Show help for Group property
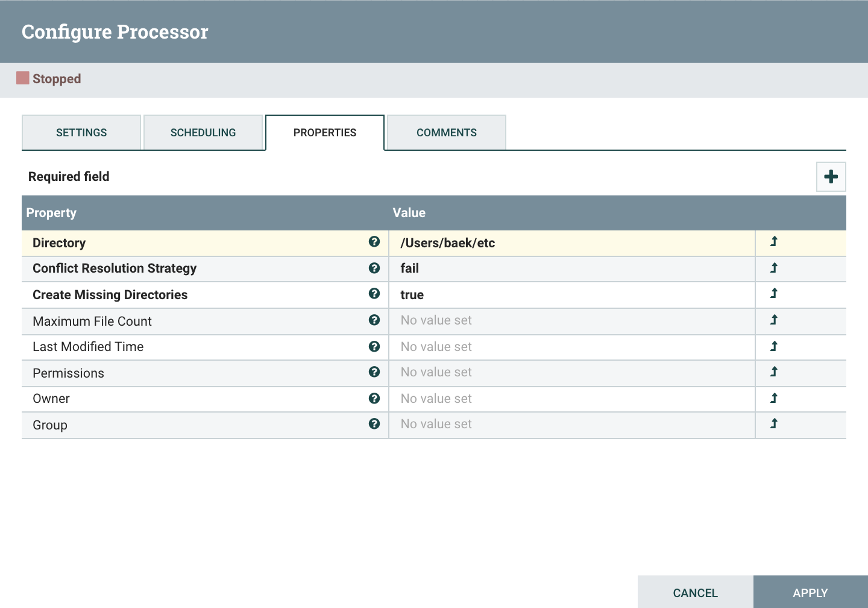Image resolution: width=868 pixels, height=608 pixels. click(374, 424)
